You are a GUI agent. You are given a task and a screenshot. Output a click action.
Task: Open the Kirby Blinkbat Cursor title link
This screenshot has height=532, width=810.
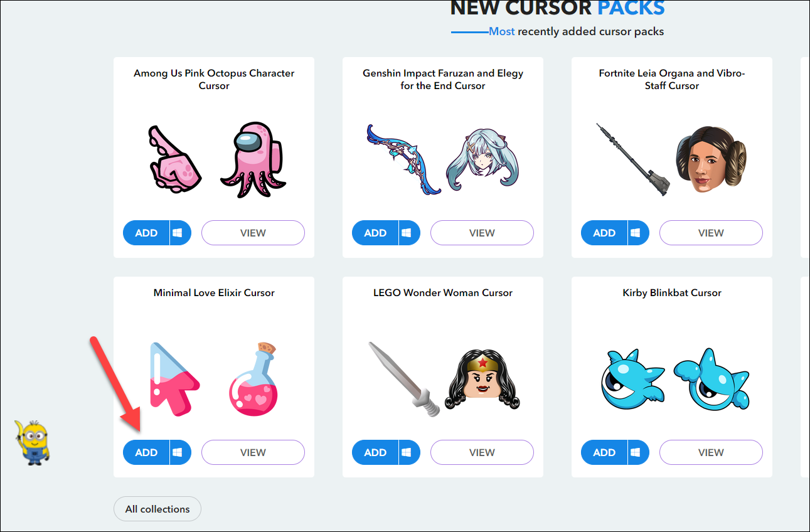672,293
